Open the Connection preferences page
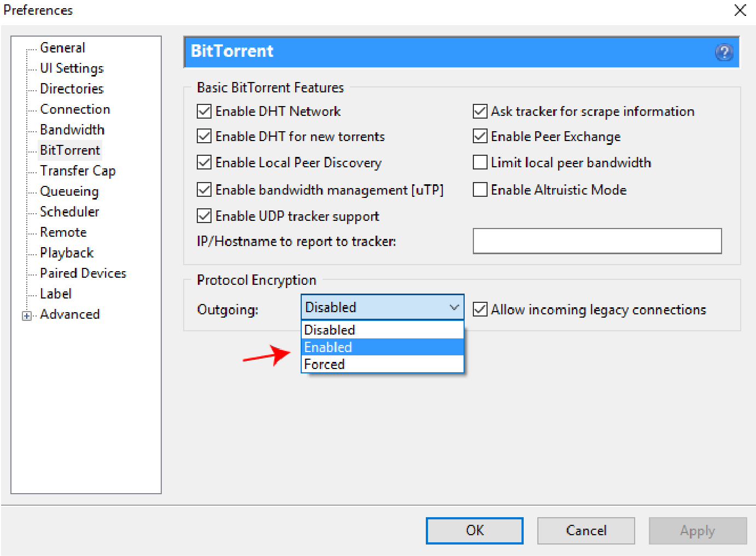 [x=75, y=109]
